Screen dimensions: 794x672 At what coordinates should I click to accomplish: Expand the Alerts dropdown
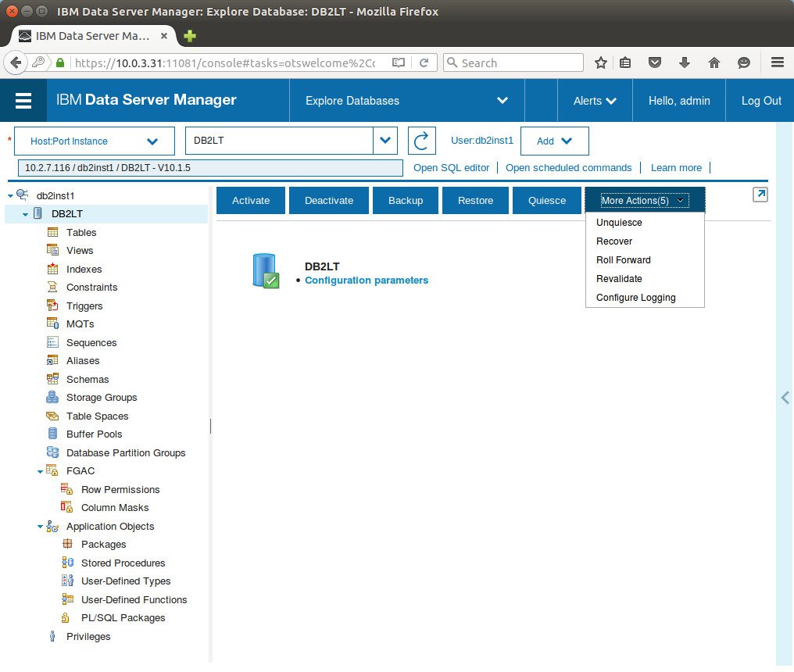(x=595, y=100)
